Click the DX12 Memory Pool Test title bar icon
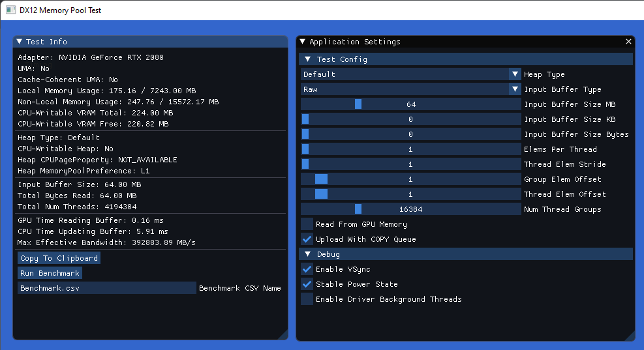 coord(10,10)
